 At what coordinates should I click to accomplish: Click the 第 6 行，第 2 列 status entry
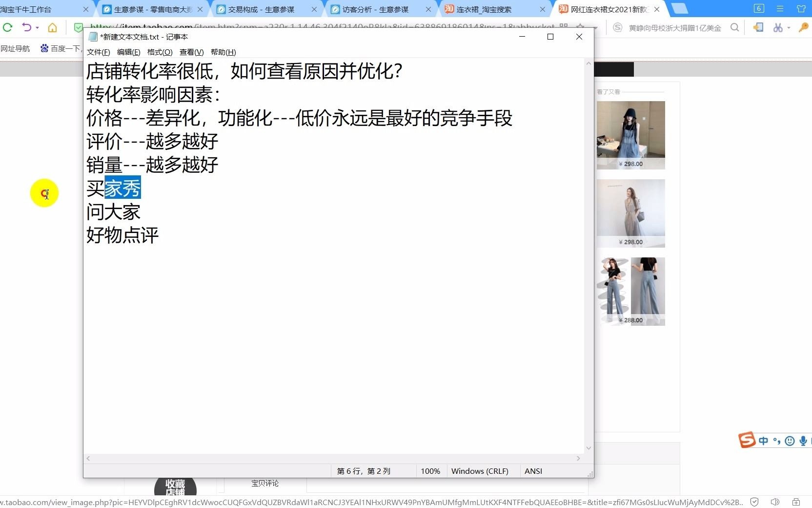[364, 471]
